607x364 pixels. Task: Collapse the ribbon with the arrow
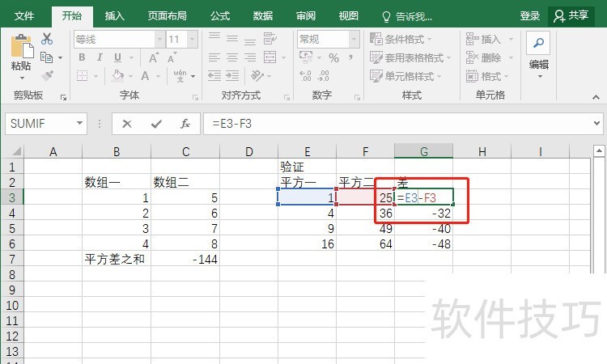pyautogui.click(x=596, y=98)
